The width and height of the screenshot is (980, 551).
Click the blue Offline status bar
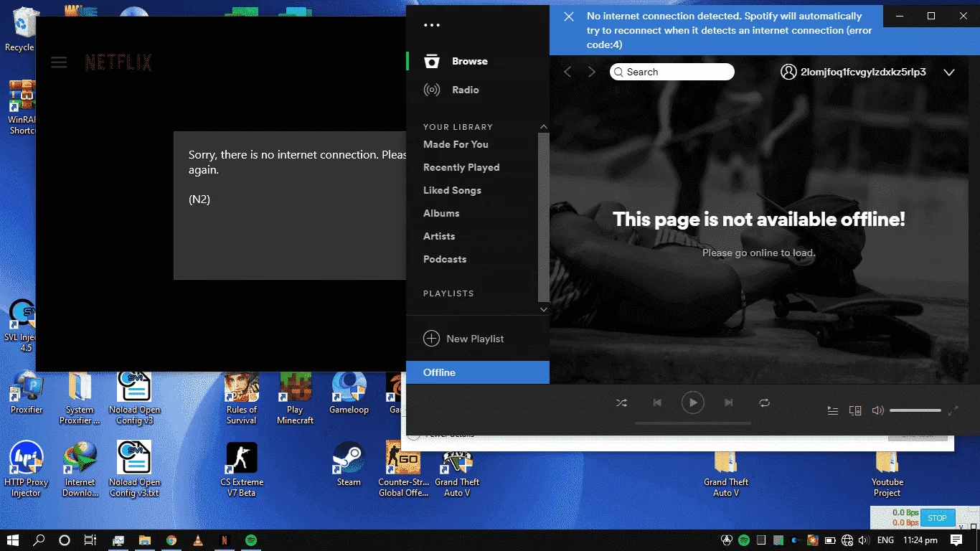coord(478,372)
